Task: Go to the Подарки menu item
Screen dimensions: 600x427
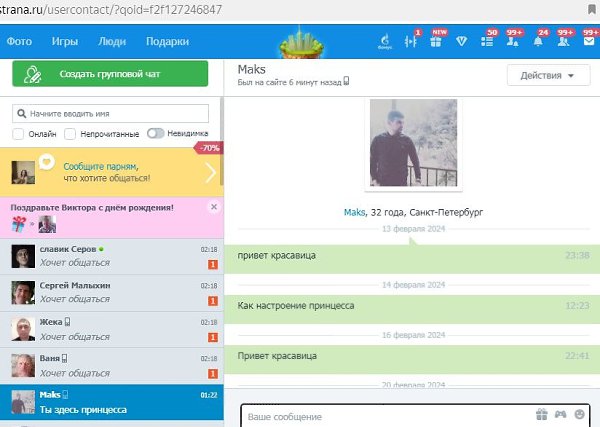Action: (x=166, y=42)
